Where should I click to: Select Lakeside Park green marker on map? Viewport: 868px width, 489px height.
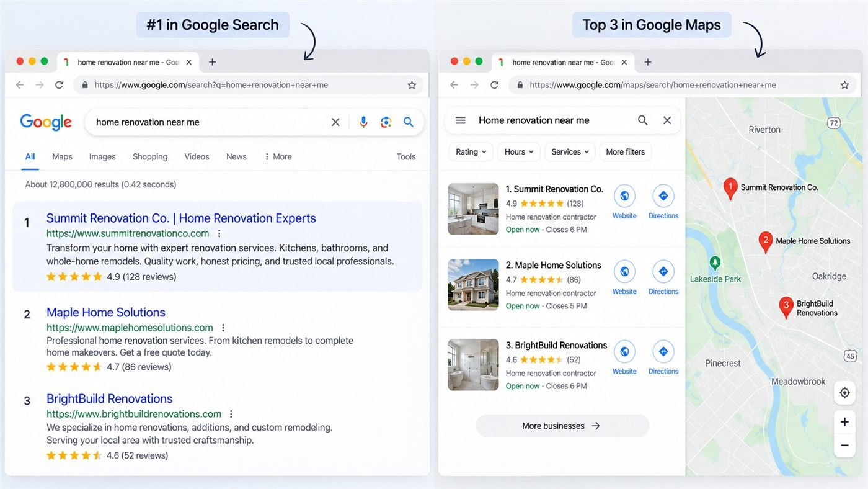point(715,263)
